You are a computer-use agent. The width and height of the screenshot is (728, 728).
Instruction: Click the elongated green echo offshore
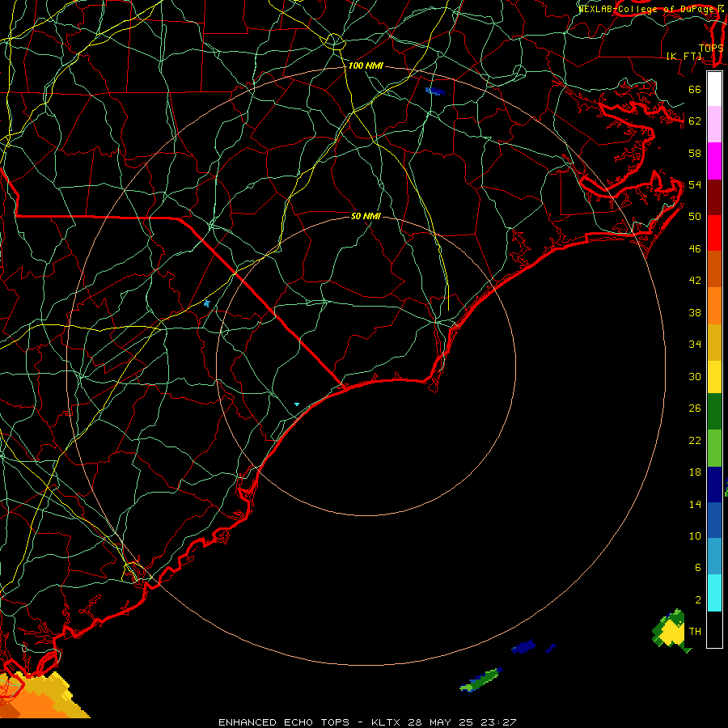[480, 679]
